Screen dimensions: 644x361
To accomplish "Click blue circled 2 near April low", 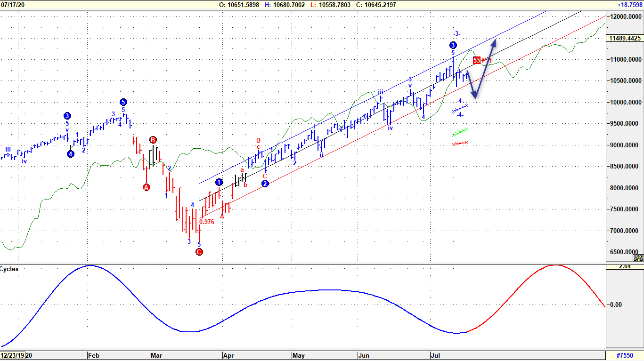I will tap(265, 184).
